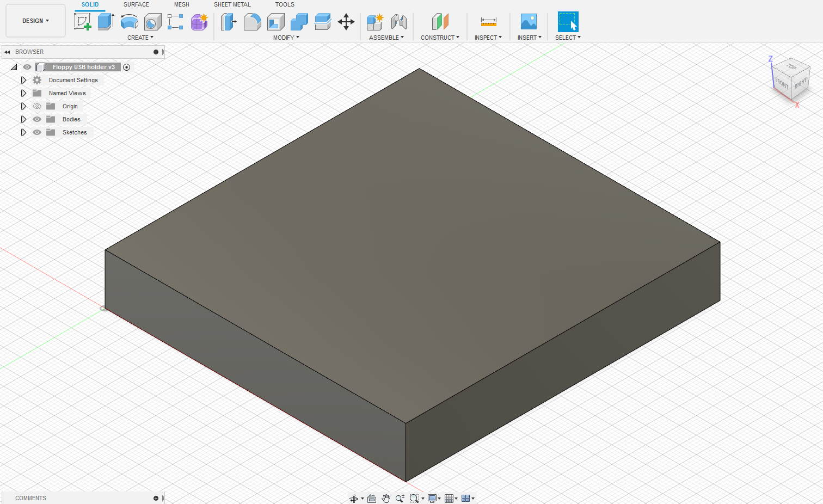Activate the Fillet tool
The image size is (823, 504).
pos(253,22)
